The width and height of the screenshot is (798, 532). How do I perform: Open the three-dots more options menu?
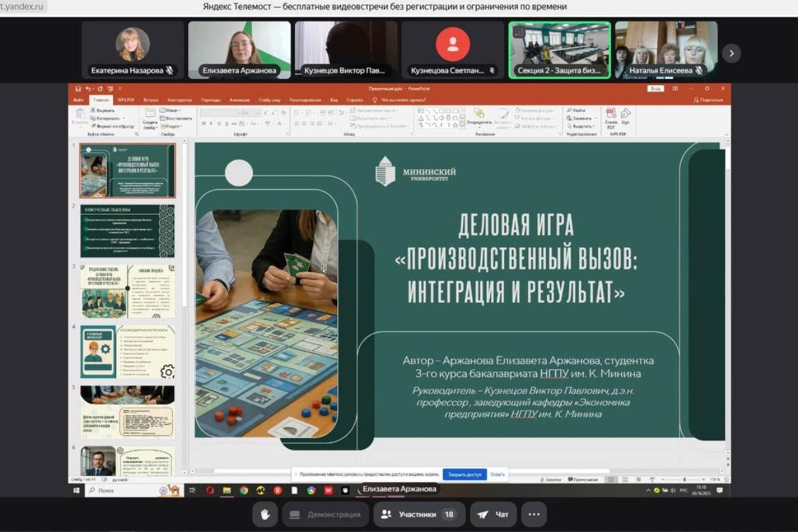coord(533,514)
